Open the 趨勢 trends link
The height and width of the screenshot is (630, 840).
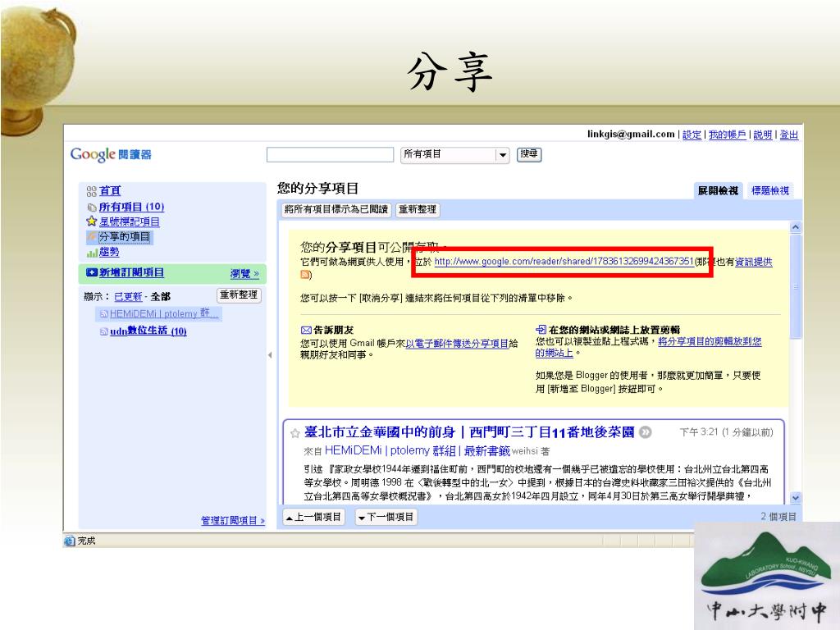point(109,252)
